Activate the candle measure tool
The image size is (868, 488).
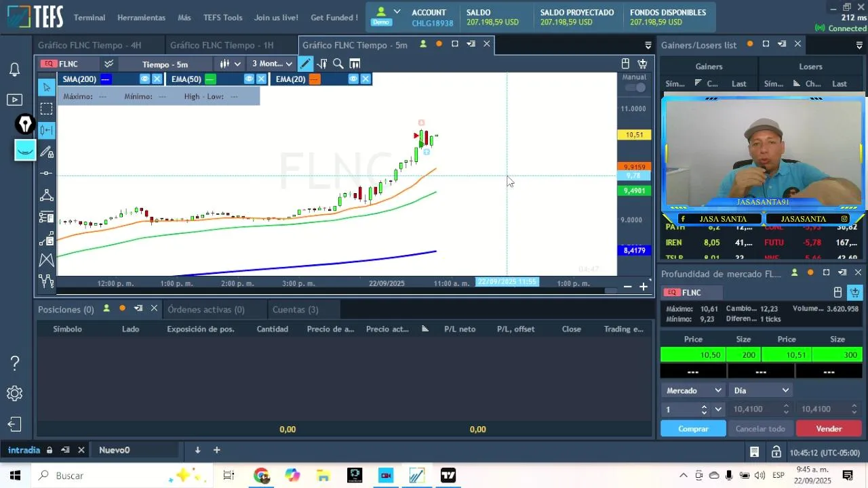click(x=46, y=130)
